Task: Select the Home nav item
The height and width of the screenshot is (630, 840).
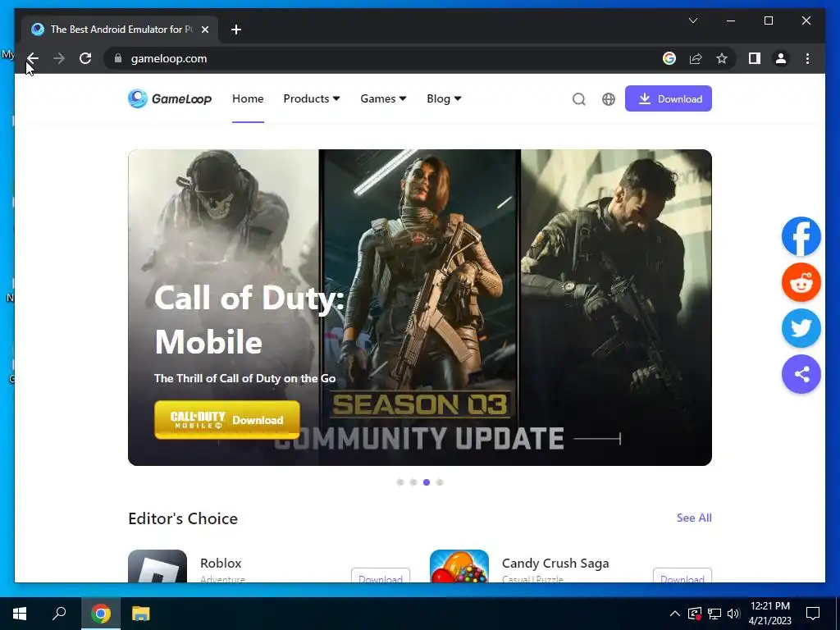Action: pos(248,98)
